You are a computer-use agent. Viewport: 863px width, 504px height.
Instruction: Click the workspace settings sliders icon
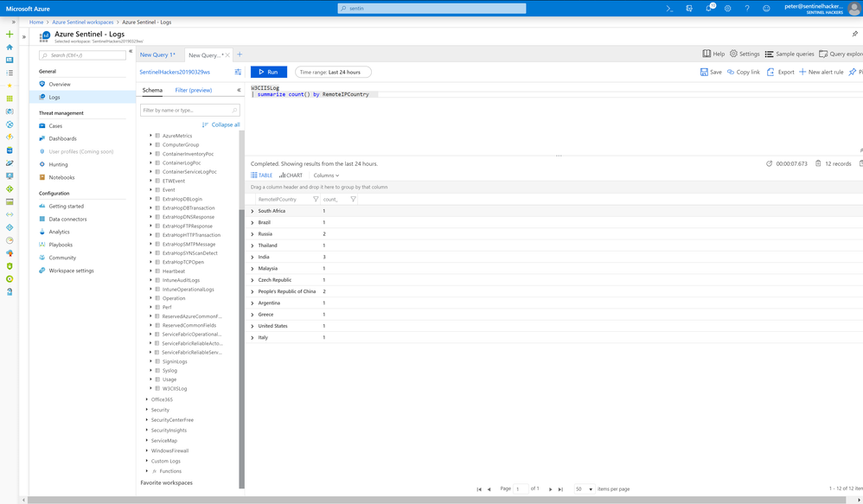point(238,72)
